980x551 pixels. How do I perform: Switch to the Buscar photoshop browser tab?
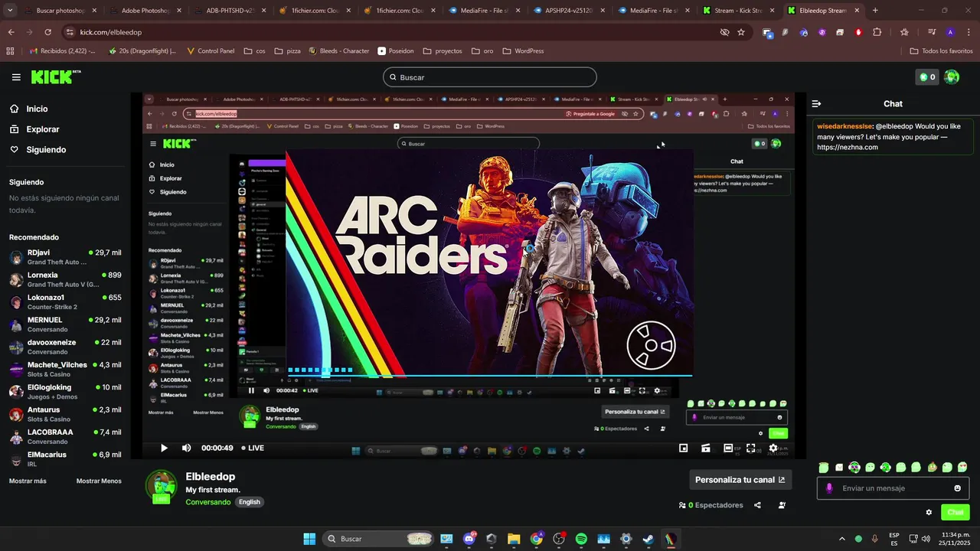coord(59,11)
